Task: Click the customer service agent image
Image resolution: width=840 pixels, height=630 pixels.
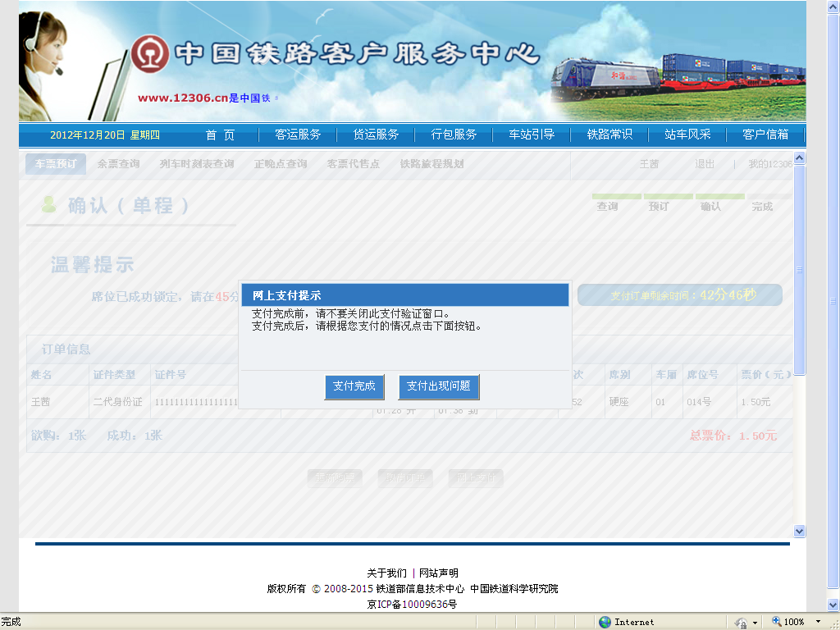Action: [43, 66]
